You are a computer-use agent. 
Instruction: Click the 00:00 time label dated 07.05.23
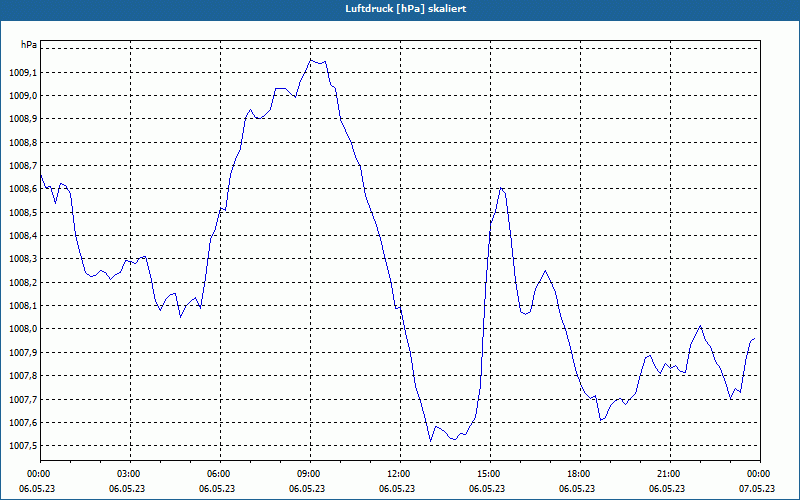click(x=760, y=474)
